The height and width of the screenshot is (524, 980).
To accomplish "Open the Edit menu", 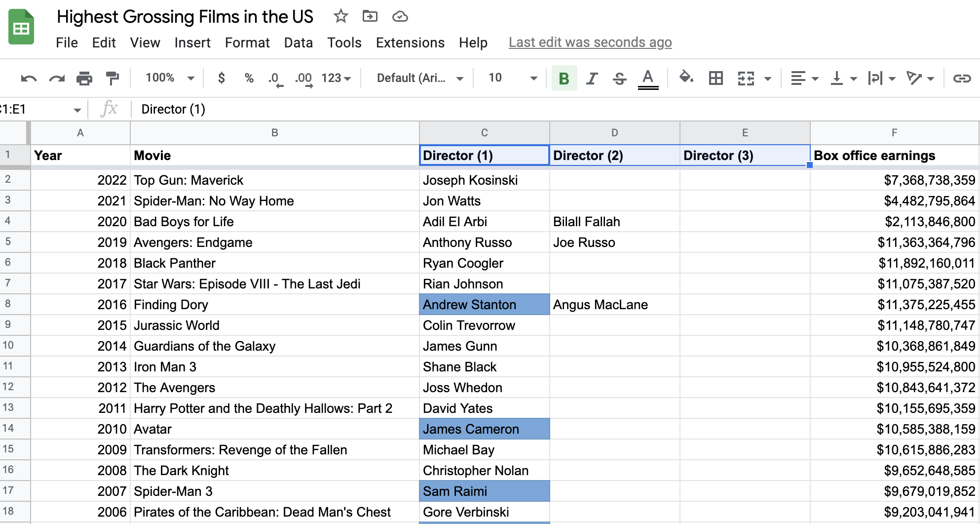I will tap(104, 42).
